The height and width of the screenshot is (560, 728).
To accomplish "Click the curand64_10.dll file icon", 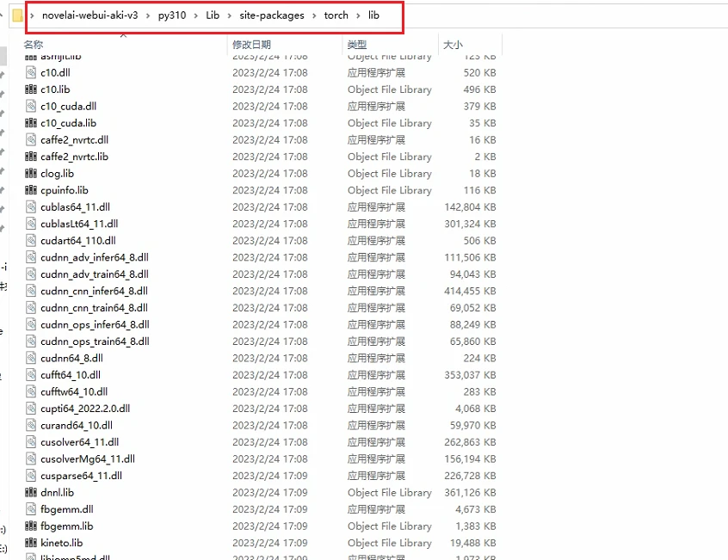I will (x=31, y=426).
